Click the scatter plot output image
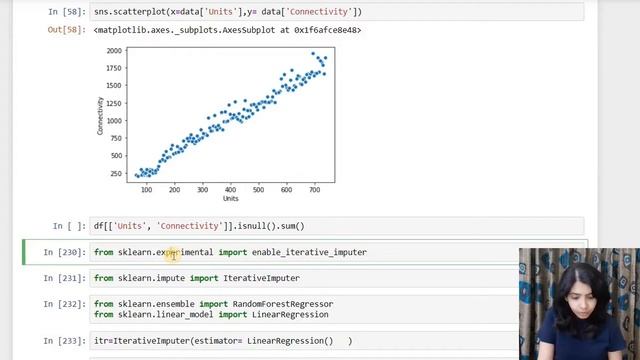Screen dimensions: 640x360 pyautogui.click(x=216, y=124)
